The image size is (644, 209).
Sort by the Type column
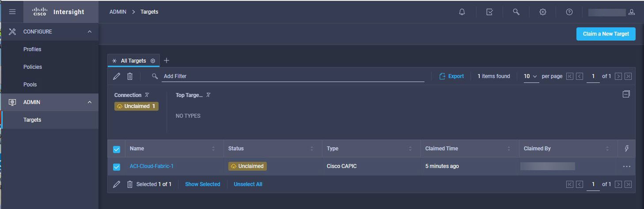410,149
